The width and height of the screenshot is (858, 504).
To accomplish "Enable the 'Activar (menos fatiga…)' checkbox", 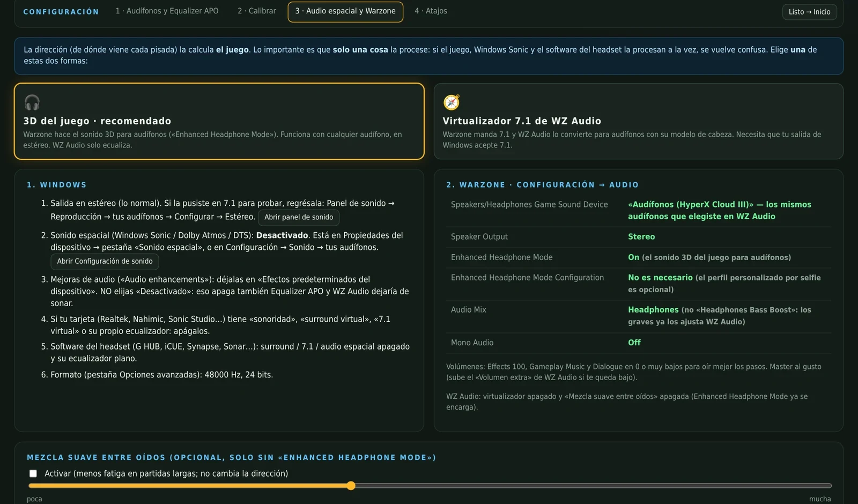I will pos(33,473).
